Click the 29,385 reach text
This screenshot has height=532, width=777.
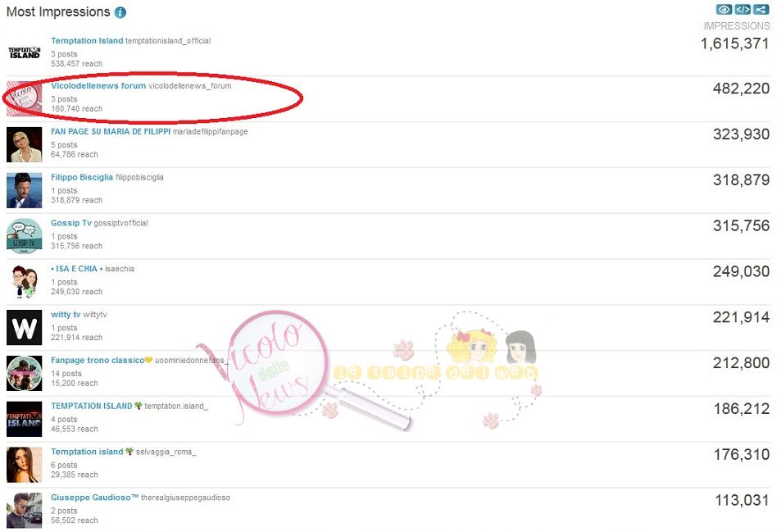pyautogui.click(x=75, y=475)
